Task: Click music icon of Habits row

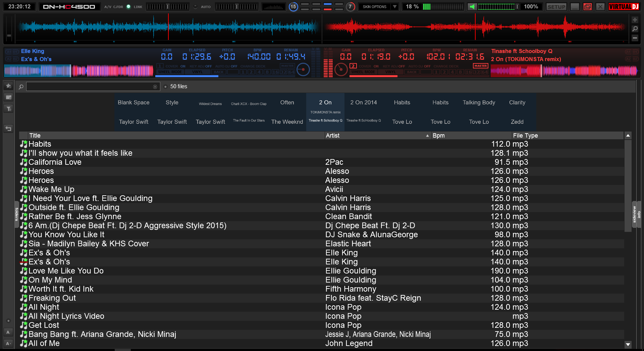Action: coord(23,144)
